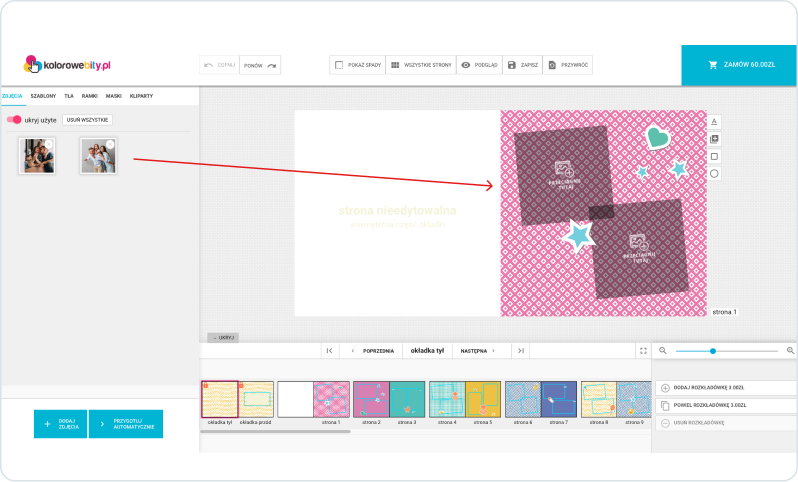
Task: Open the Kliparty tab
Action: (x=141, y=96)
